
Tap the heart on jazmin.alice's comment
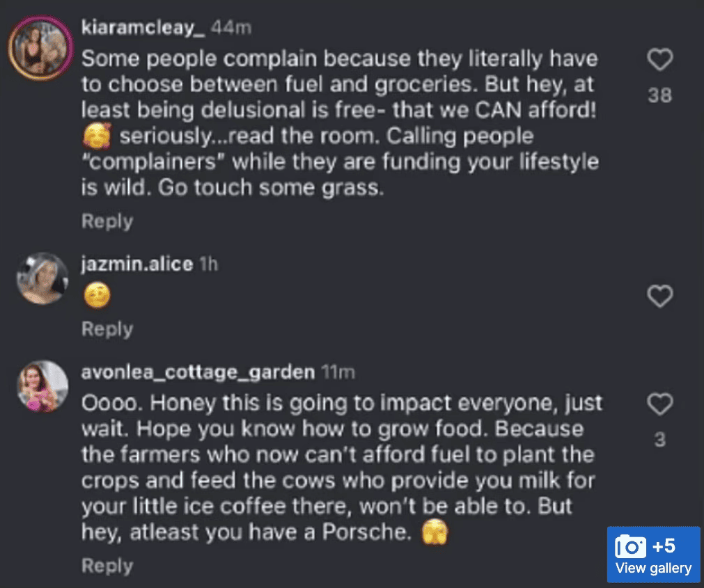(659, 297)
